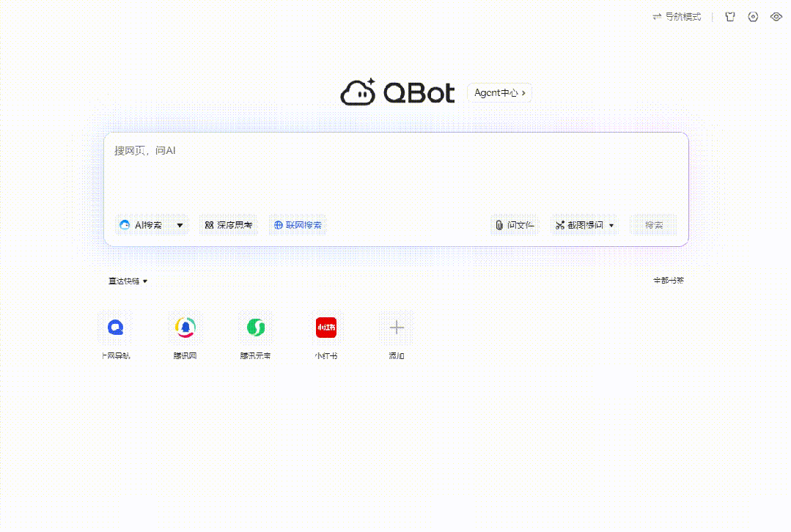Viewport: 791px width, 532px height.
Task: Open the Agent中心 link
Action: point(499,93)
